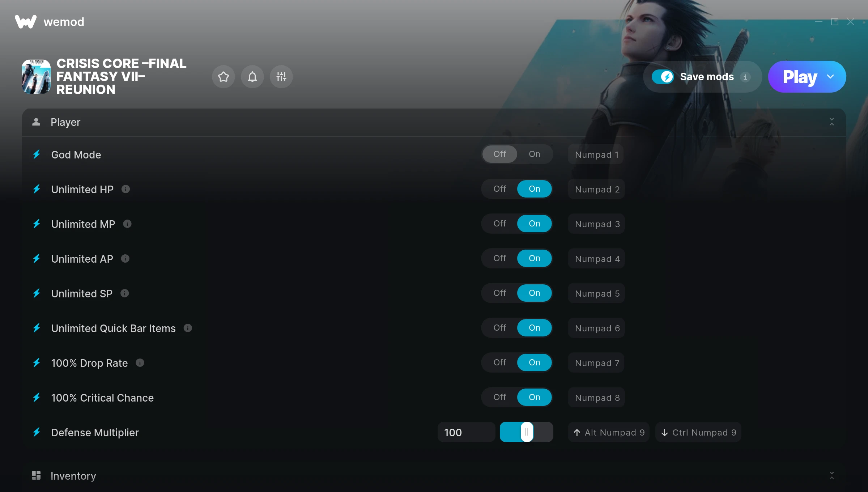The height and width of the screenshot is (492, 868).
Task: Change the Numpad 4 hotkey for Unlimited AP
Action: (596, 259)
